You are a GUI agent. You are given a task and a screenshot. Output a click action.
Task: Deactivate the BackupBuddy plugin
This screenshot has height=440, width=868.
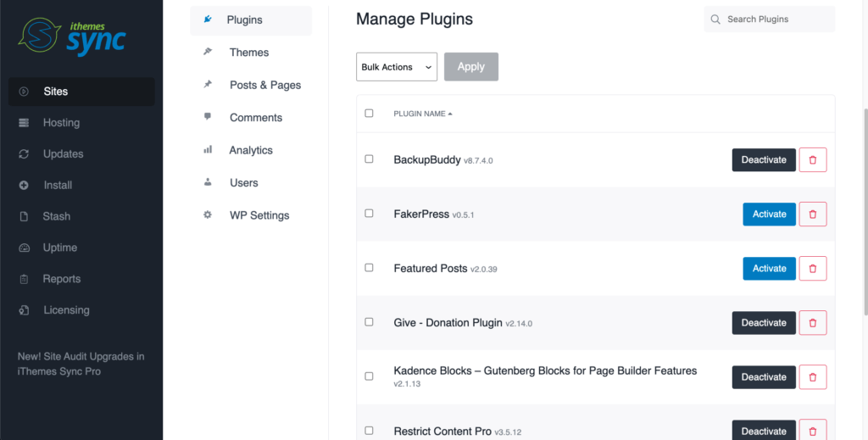pyautogui.click(x=764, y=160)
